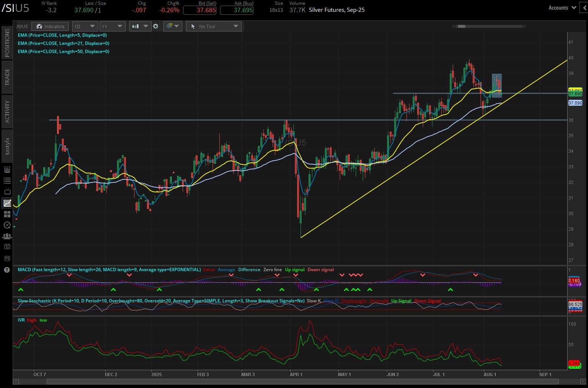The height and width of the screenshot is (388, 588).
Task: Open the ACTIVITY side tab
Action: [x=7, y=111]
